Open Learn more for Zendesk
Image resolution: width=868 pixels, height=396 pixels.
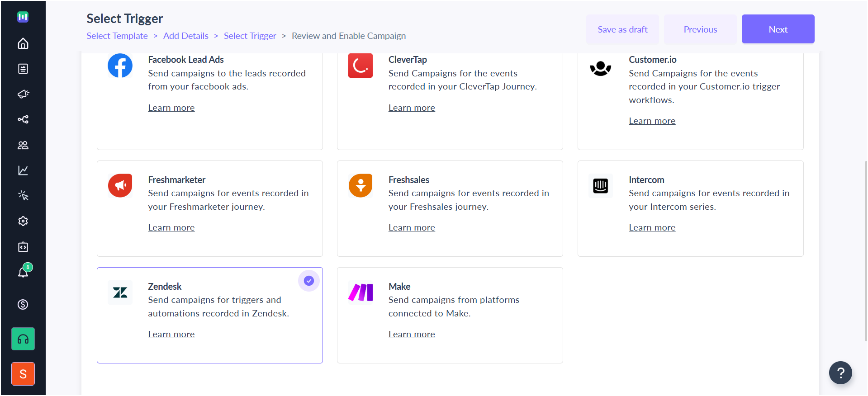tap(171, 334)
